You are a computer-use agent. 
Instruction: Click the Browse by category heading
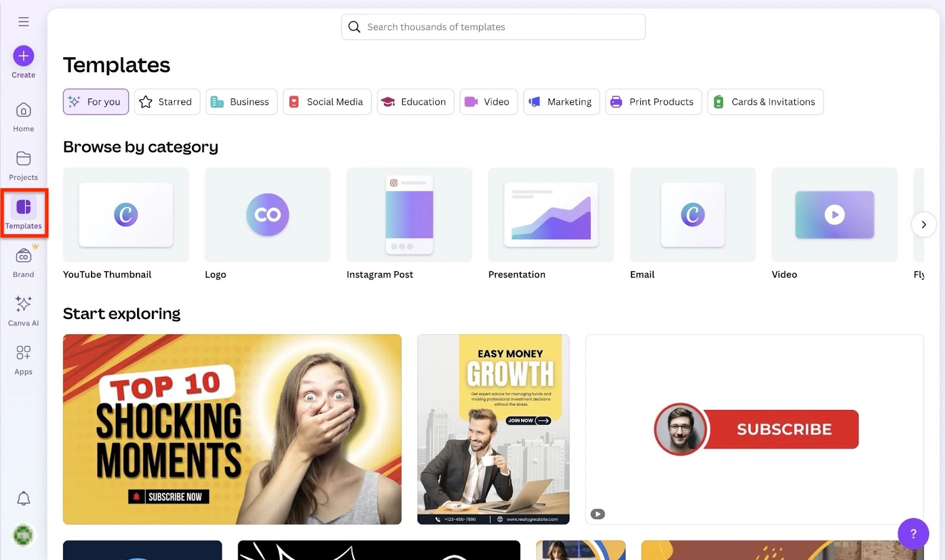point(141,147)
